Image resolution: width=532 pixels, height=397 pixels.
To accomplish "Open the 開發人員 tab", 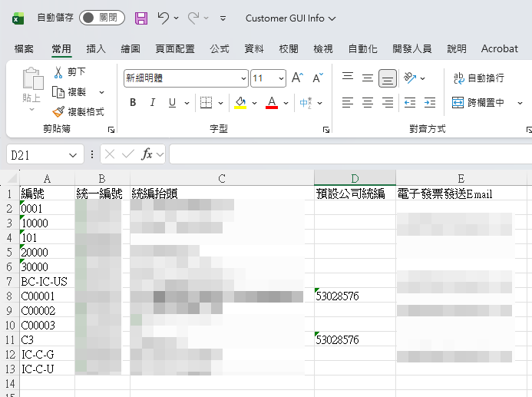I will 412,49.
